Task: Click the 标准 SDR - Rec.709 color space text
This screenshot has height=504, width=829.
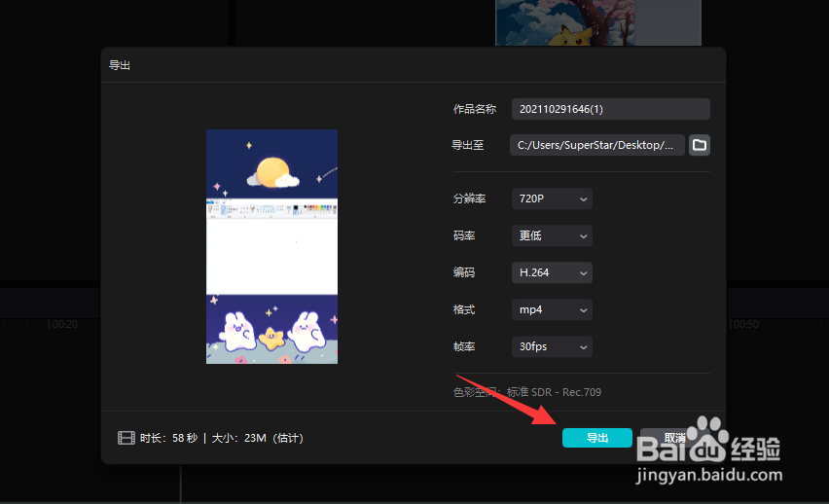Action: click(554, 392)
